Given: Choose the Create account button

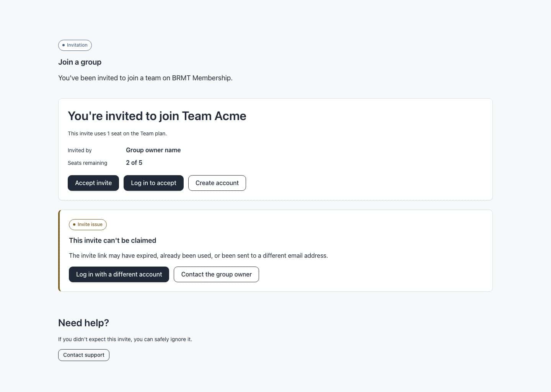Looking at the screenshot, I should click(x=217, y=183).
